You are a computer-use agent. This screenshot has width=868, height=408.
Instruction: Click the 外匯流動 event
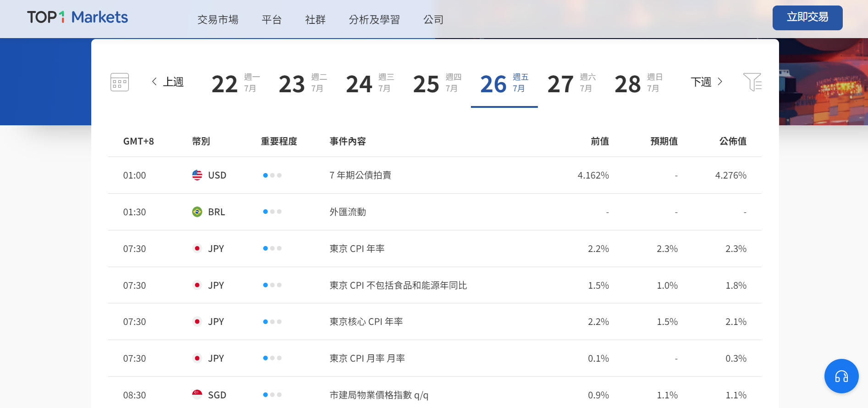[348, 212]
